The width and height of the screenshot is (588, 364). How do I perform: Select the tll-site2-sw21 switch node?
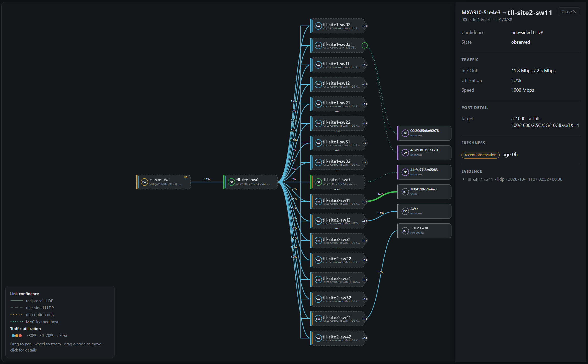337,240
